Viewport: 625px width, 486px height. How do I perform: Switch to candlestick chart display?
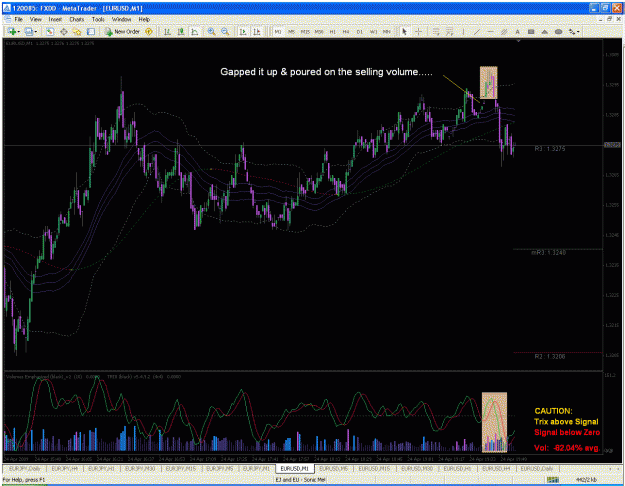[181, 31]
